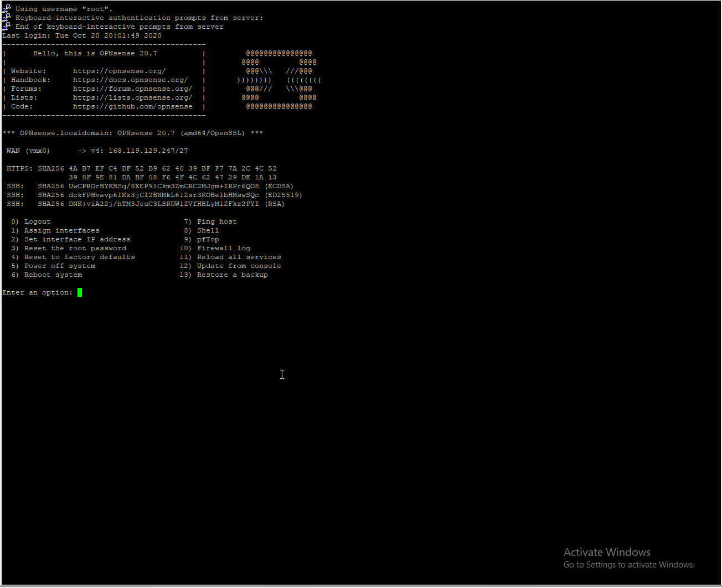Click the 'Last login: Tue Oct 20 20:01:49 2020' line
Viewport: 722px width, 588px height.
pyautogui.click(x=82, y=35)
